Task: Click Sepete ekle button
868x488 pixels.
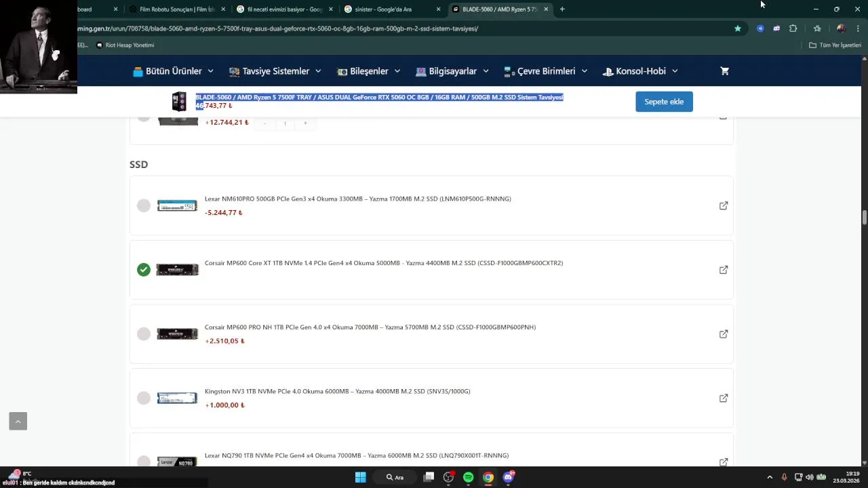Action: 664,102
